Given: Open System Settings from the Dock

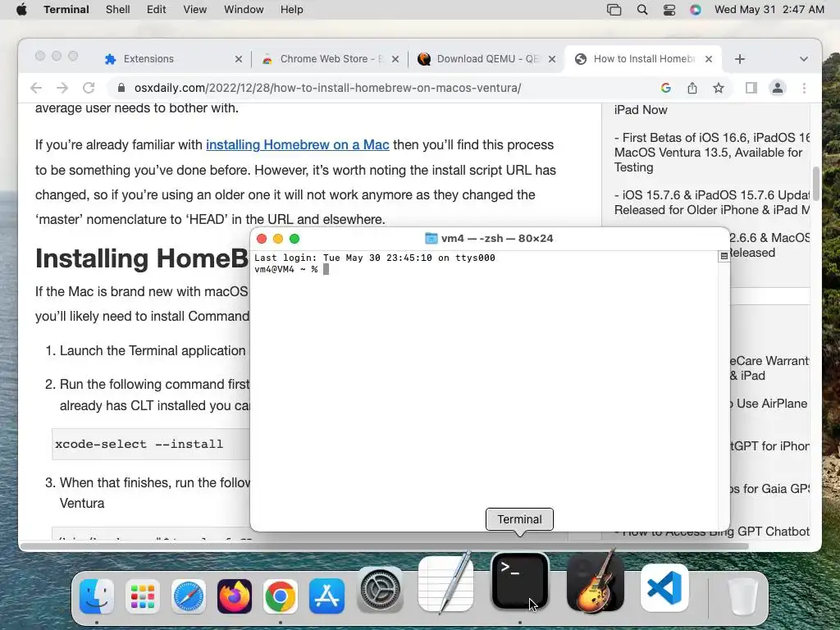Looking at the screenshot, I should [381, 590].
